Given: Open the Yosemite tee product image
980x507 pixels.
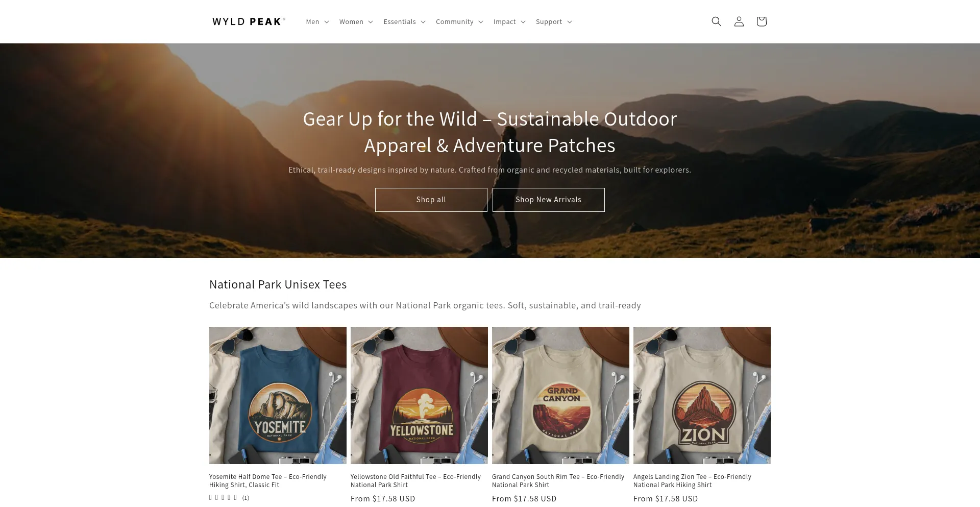Looking at the screenshot, I should (x=278, y=395).
